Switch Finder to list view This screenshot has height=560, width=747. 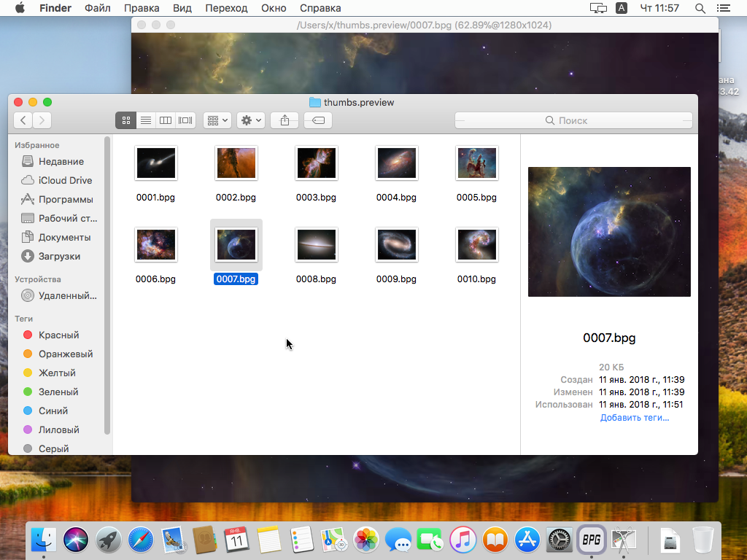pyautogui.click(x=145, y=120)
